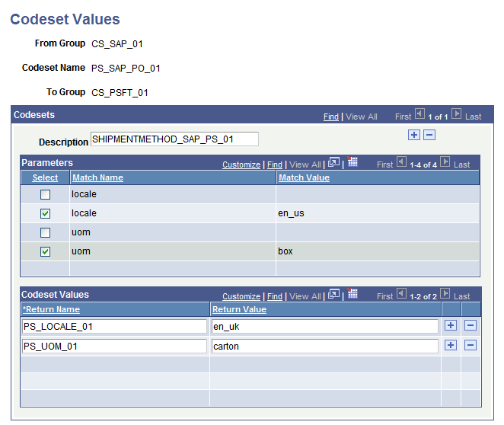Screen dimensions: 504x425
Task: Click Customize link in Codeset Values grid
Action: [241, 296]
